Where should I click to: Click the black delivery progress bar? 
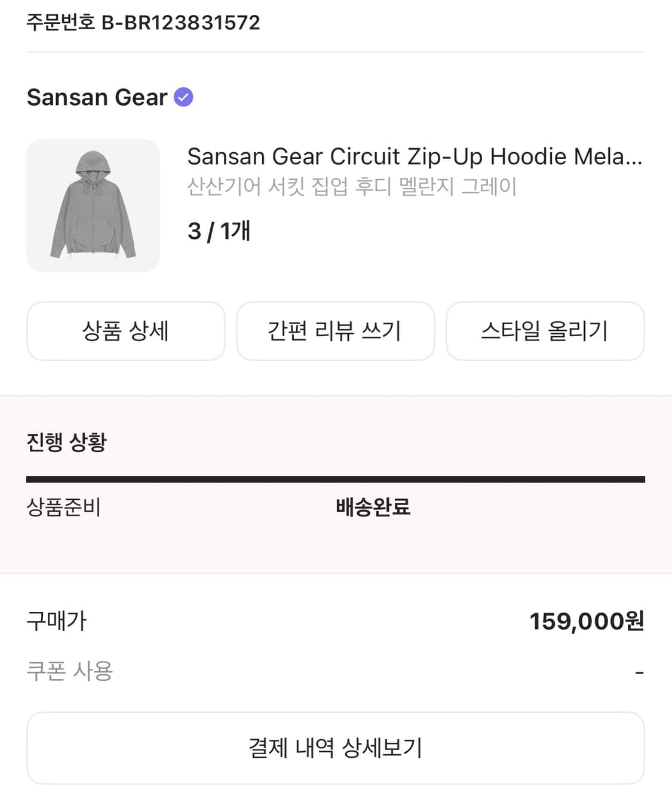point(335,479)
